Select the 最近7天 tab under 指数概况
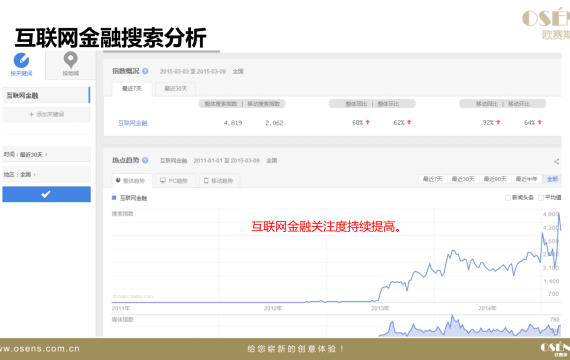The height and width of the screenshot is (360, 570). click(132, 89)
